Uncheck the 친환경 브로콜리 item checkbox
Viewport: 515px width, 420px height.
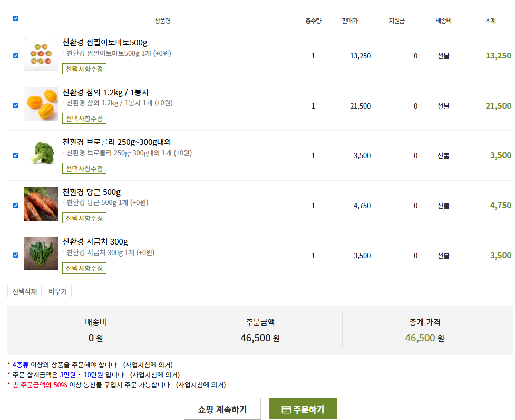click(15, 154)
